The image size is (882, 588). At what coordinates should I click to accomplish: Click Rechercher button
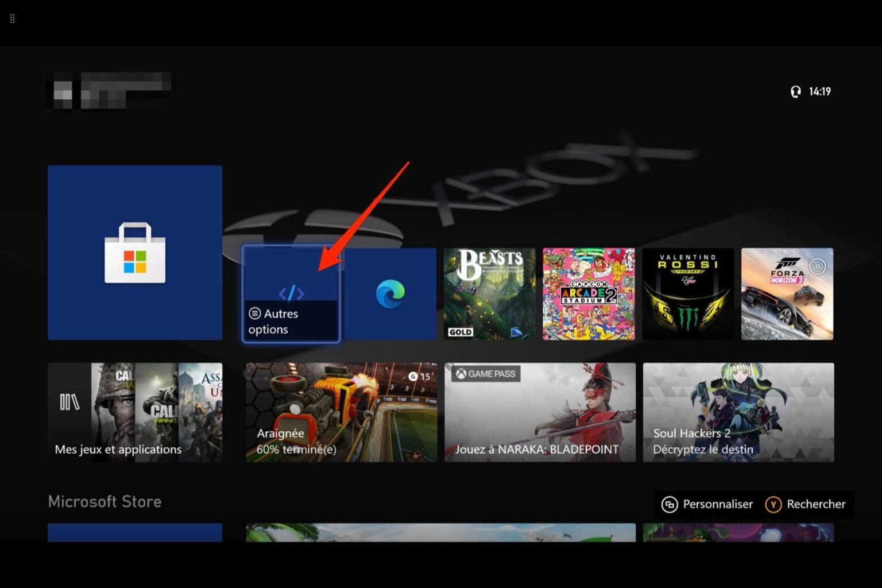[806, 504]
